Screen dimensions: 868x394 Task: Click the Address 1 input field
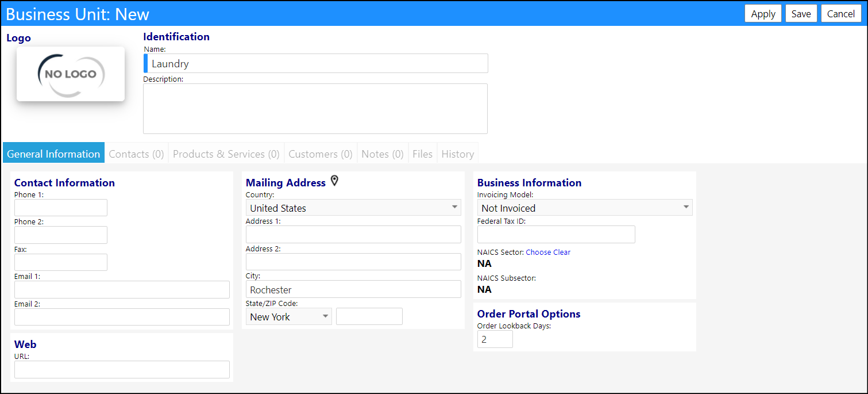click(x=353, y=234)
